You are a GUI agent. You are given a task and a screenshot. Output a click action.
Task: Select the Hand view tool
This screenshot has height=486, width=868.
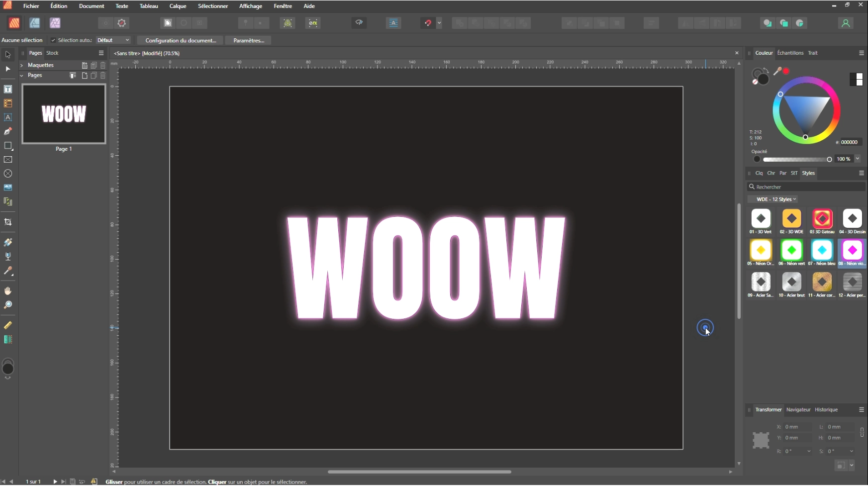coord(8,291)
